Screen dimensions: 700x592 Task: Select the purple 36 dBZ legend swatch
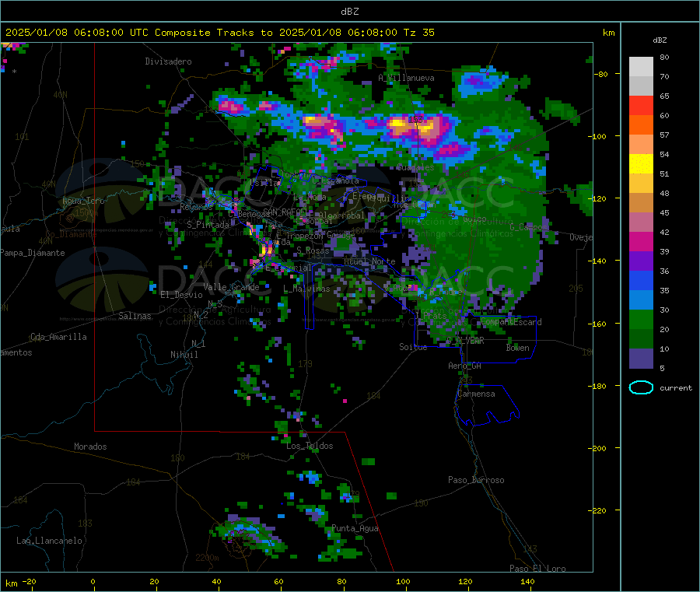pyautogui.click(x=641, y=261)
